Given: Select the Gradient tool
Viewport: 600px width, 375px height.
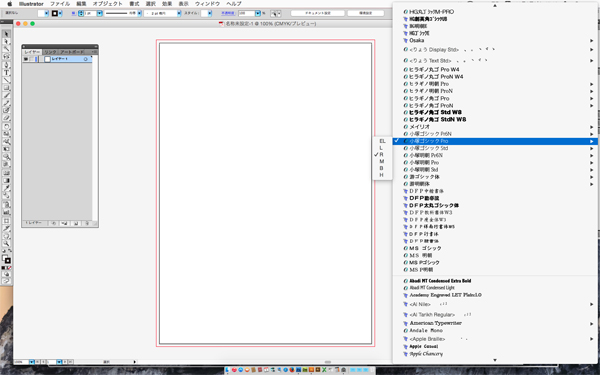Looking at the screenshot, I should pyautogui.click(x=7, y=181).
